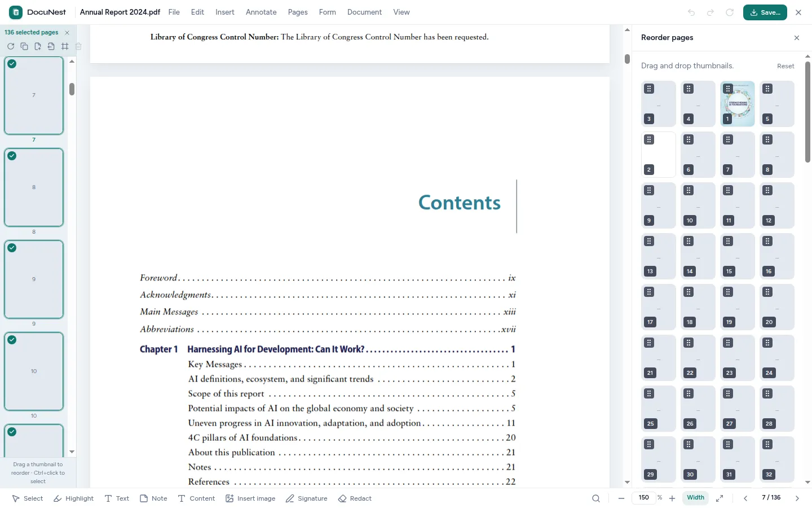The image size is (812, 508).
Task: Uncheck page 7 thumbnail checkbox
Action: (12, 64)
